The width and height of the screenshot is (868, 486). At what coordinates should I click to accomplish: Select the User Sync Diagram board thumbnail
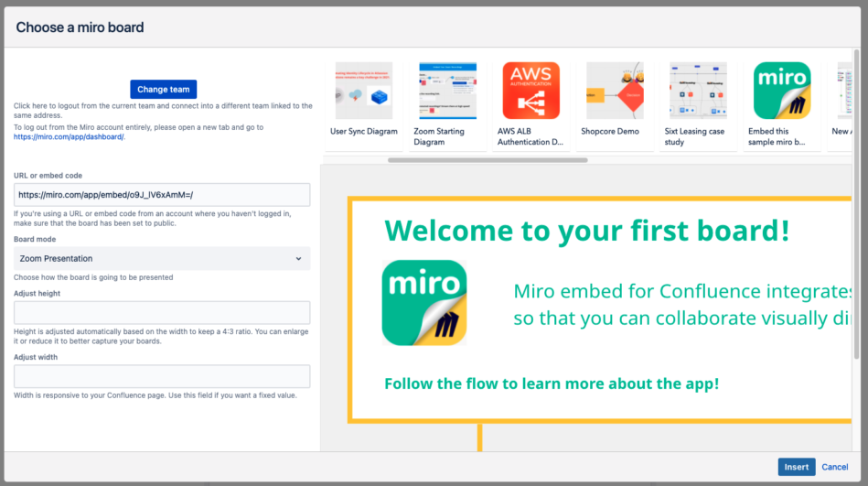364,91
